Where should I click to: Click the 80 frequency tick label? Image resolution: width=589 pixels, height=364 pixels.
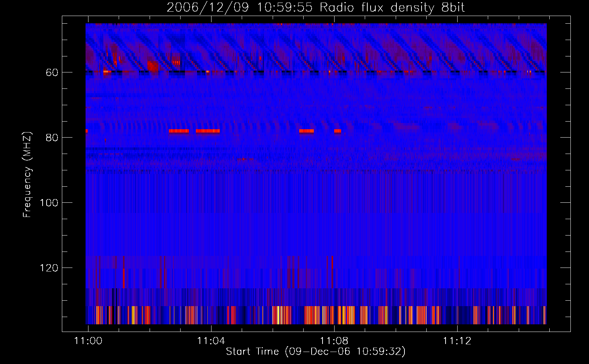click(52, 138)
